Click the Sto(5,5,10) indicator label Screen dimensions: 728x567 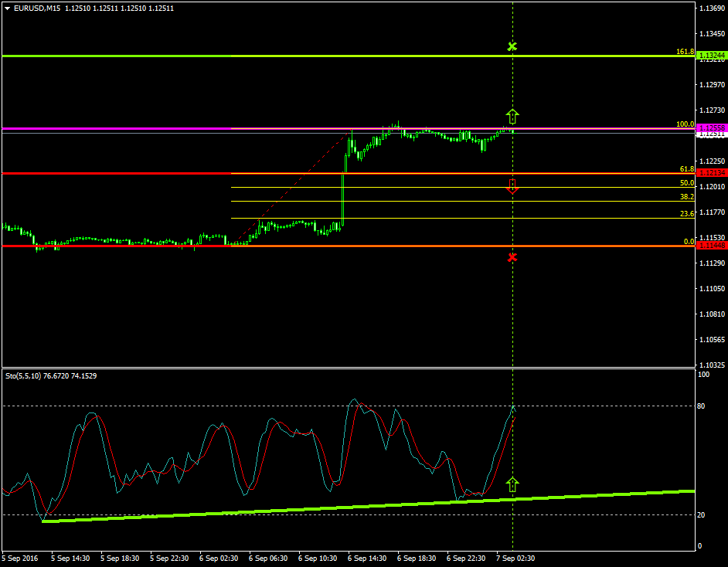pyautogui.click(x=23, y=375)
